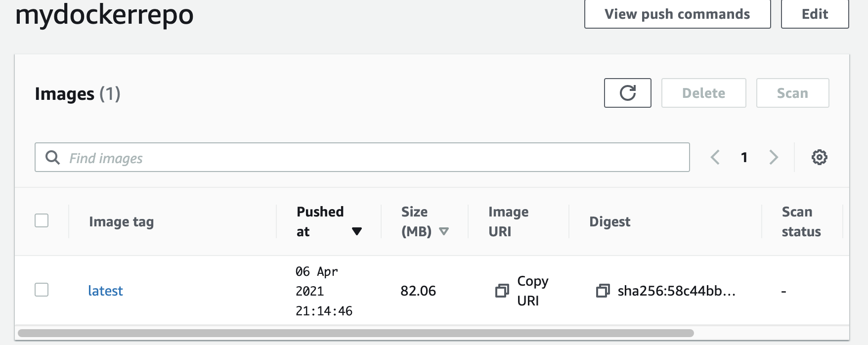
Task: Click the horizontal scrollbar under the table
Action: pyautogui.click(x=356, y=333)
